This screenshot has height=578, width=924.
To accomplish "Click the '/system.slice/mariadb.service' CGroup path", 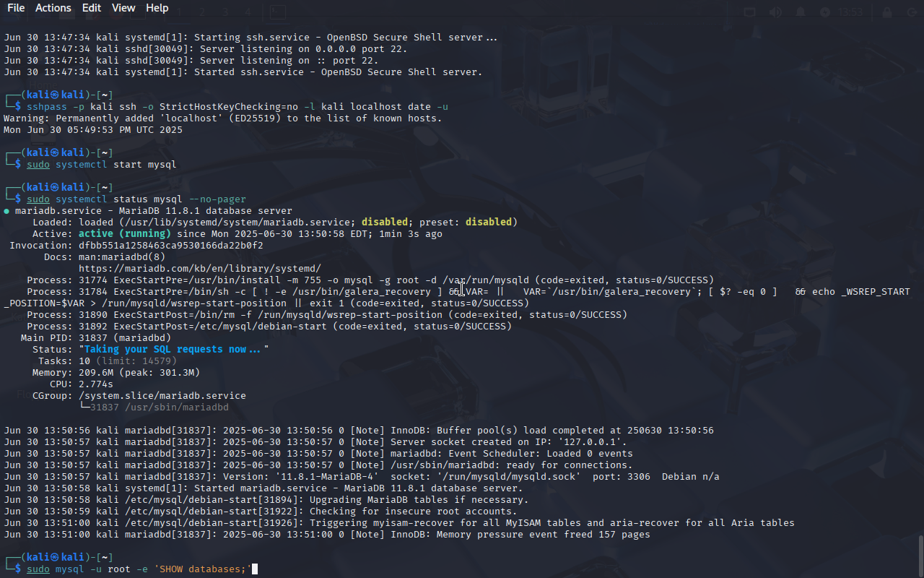I will pyautogui.click(x=162, y=396).
